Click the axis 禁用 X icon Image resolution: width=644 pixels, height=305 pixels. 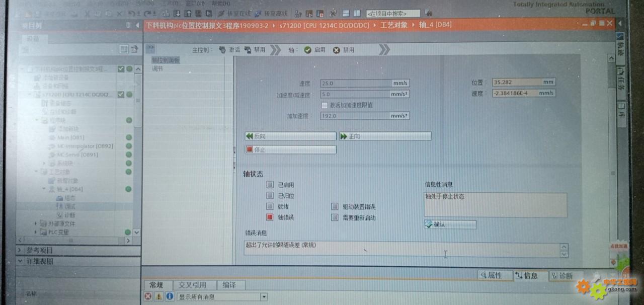coord(337,50)
